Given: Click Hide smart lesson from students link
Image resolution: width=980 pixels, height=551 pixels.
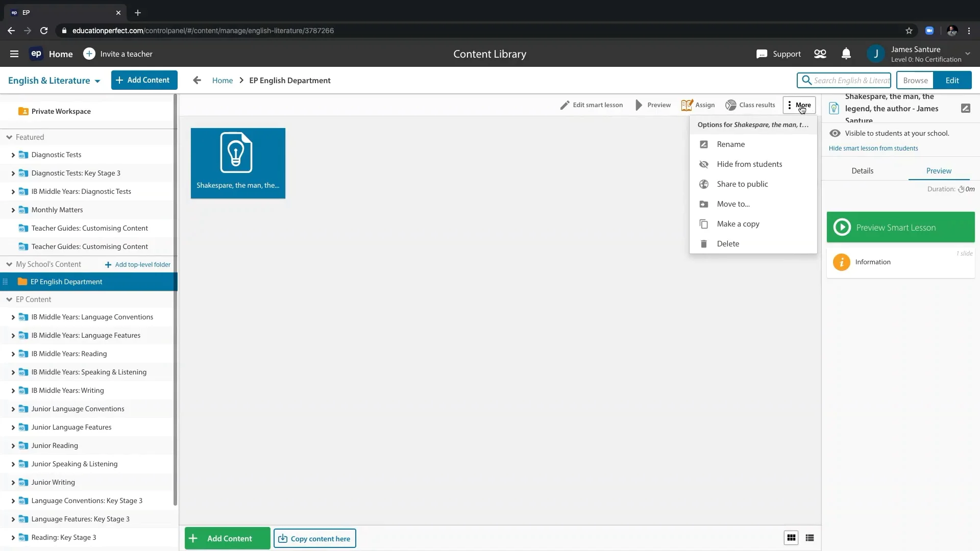Looking at the screenshot, I should click(873, 148).
